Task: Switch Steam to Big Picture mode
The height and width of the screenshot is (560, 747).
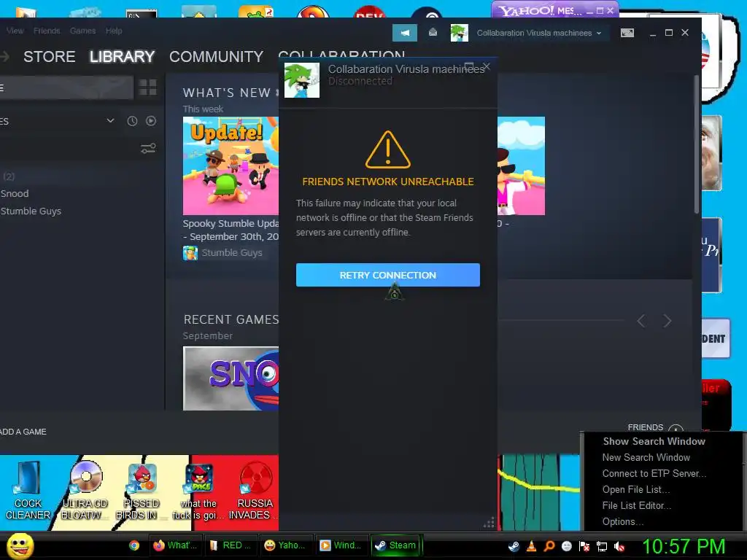Action: pos(627,33)
